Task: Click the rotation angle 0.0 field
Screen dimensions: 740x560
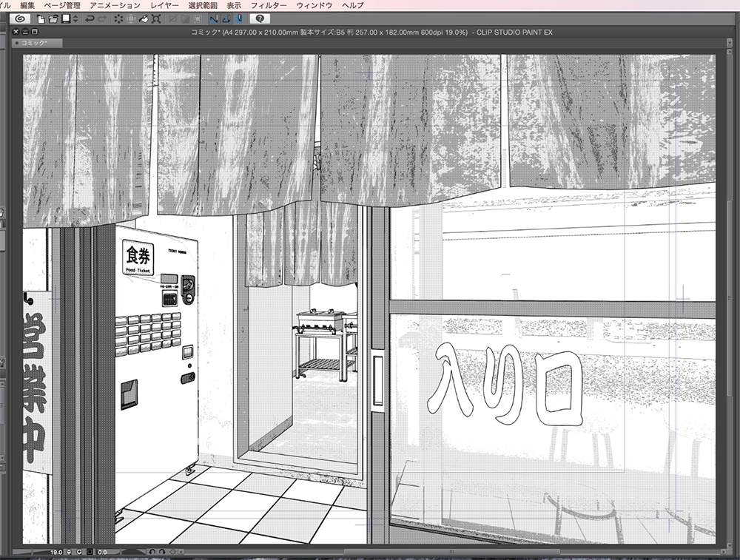Action: click(102, 552)
